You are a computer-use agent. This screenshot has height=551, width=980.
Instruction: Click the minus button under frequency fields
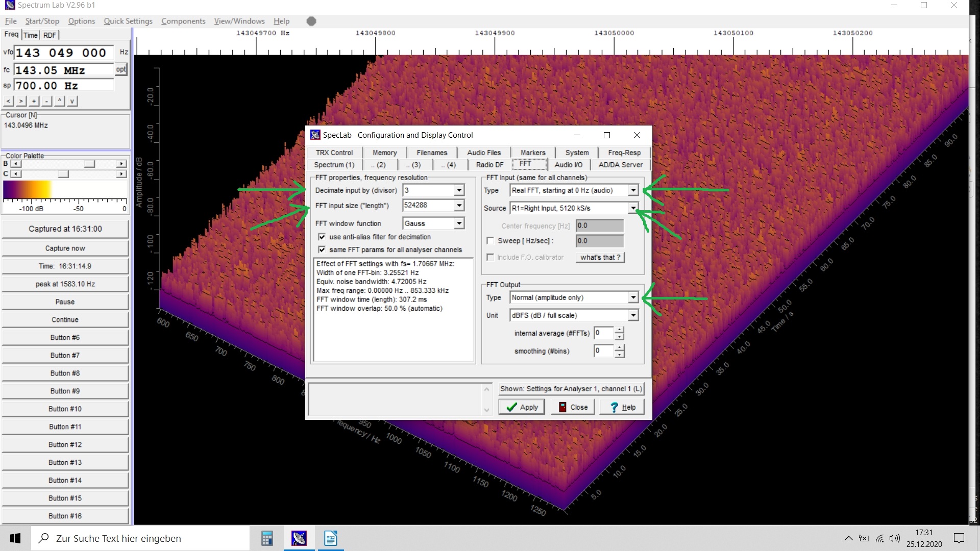pyautogui.click(x=47, y=101)
